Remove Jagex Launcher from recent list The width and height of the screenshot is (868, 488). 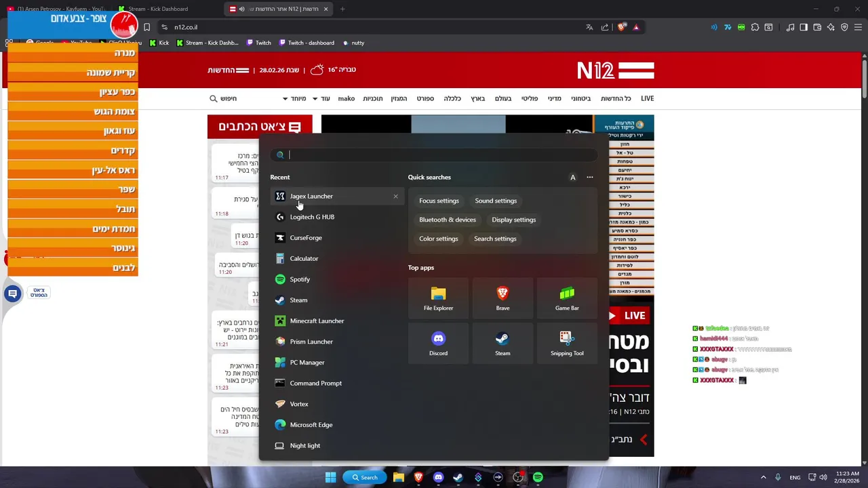pos(396,197)
